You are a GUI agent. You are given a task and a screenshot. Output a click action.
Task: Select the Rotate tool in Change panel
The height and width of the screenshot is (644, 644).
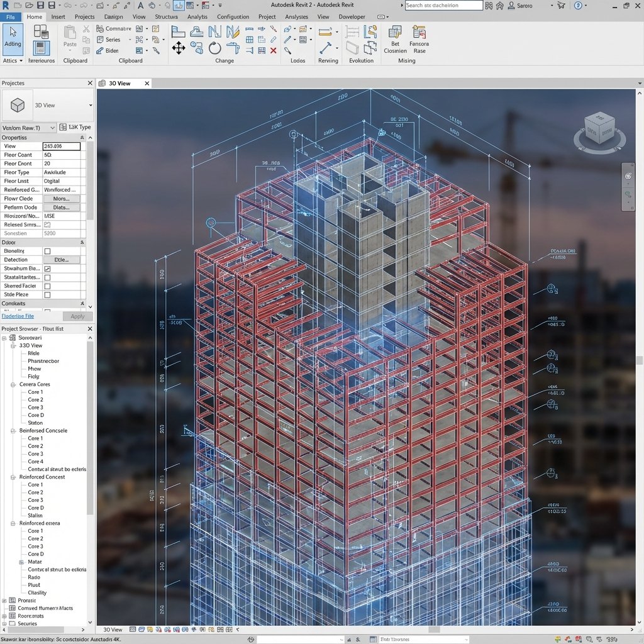[215, 48]
